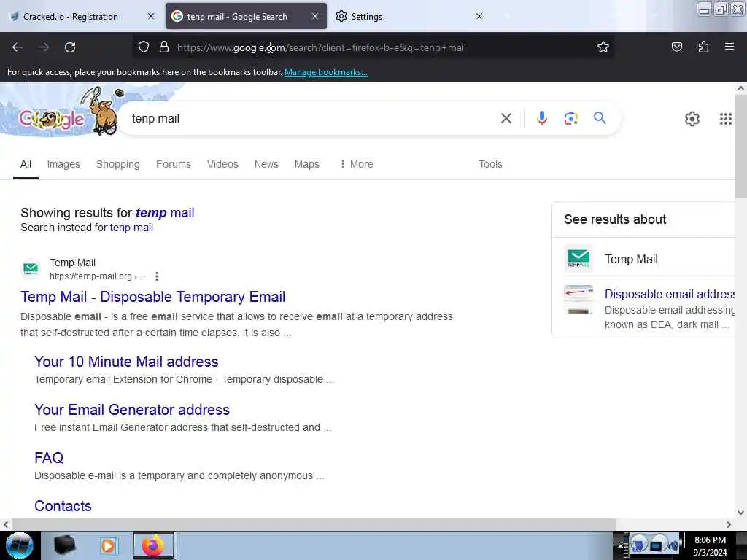Open Your Email Generator address link

tap(132, 410)
